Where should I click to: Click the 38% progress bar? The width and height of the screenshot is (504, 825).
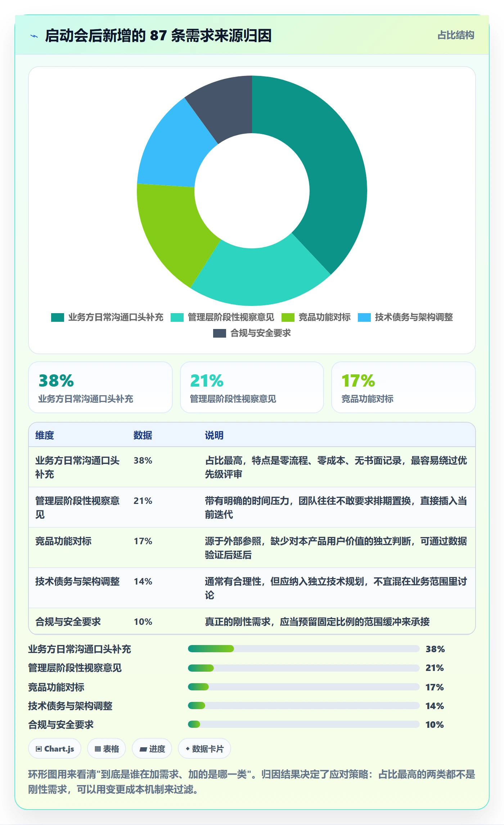pyautogui.click(x=304, y=649)
